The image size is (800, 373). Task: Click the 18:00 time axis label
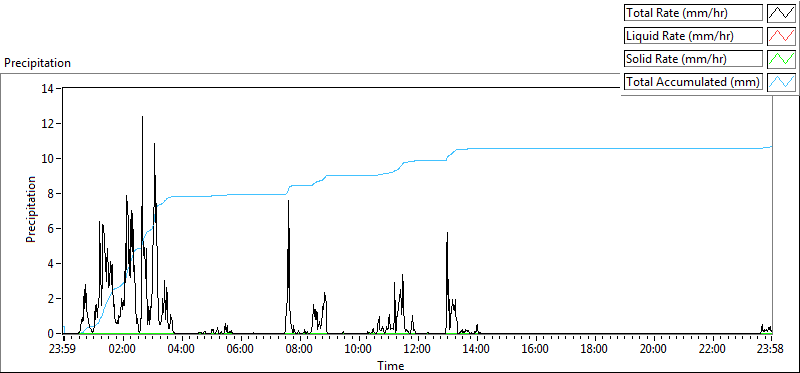click(x=595, y=349)
